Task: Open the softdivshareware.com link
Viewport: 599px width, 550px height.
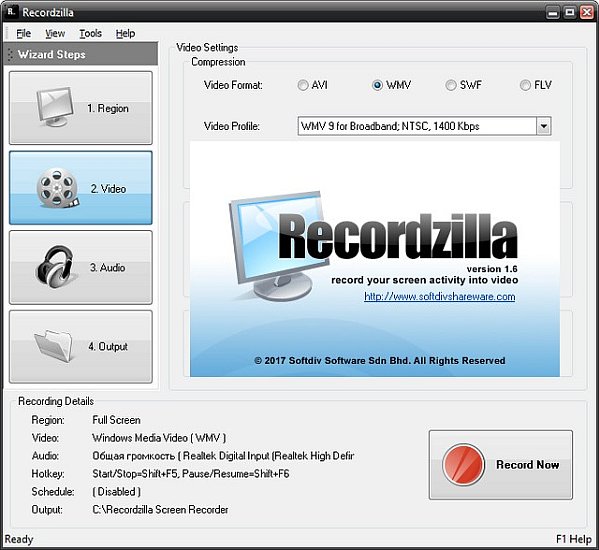Action: [439, 297]
